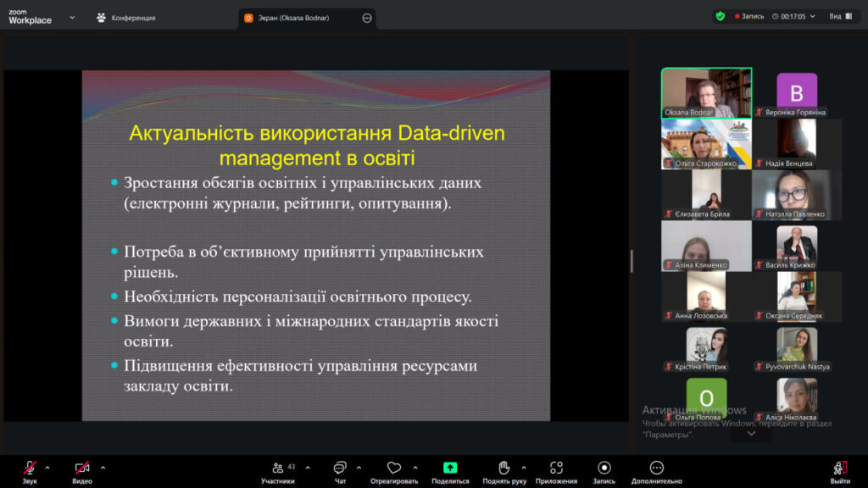Switch to the Конференция tab

[x=126, y=18]
